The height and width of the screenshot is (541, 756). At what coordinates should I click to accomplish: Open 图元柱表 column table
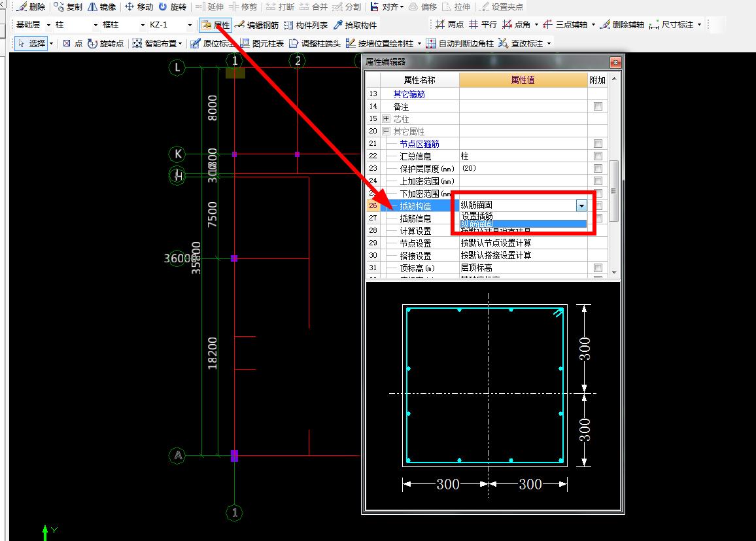pyautogui.click(x=262, y=43)
